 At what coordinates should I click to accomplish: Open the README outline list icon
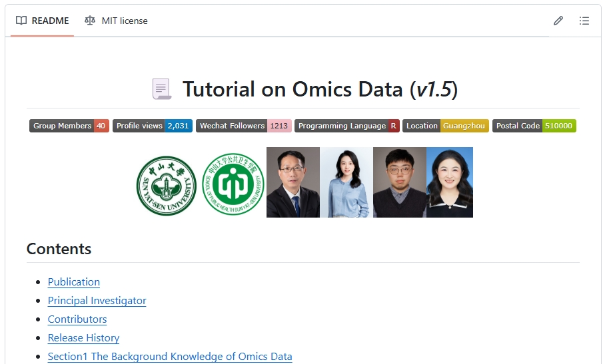coord(584,21)
